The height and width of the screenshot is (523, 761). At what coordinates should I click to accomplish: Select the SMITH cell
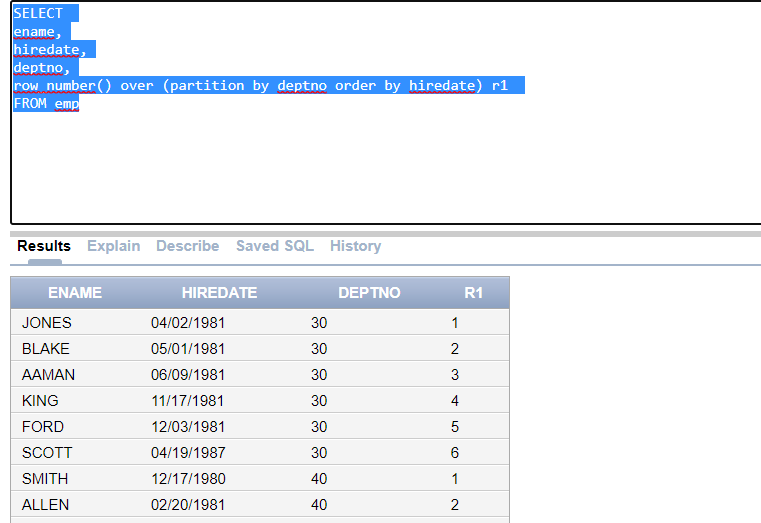pos(45,479)
